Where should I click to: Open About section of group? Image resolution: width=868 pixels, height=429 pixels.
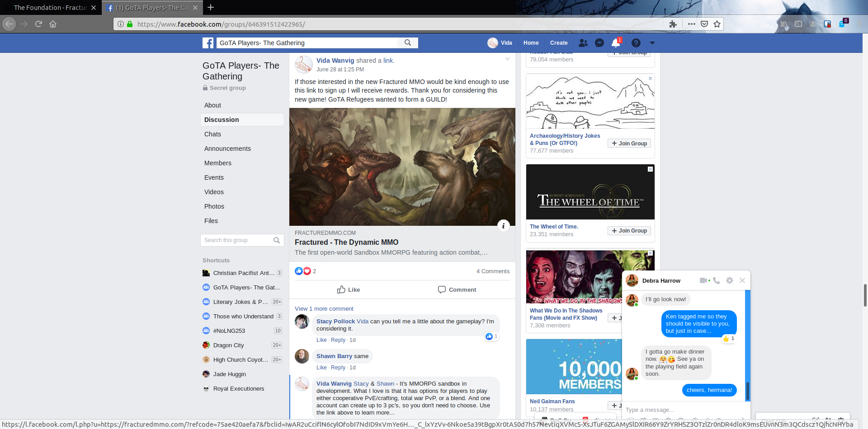[x=212, y=105]
